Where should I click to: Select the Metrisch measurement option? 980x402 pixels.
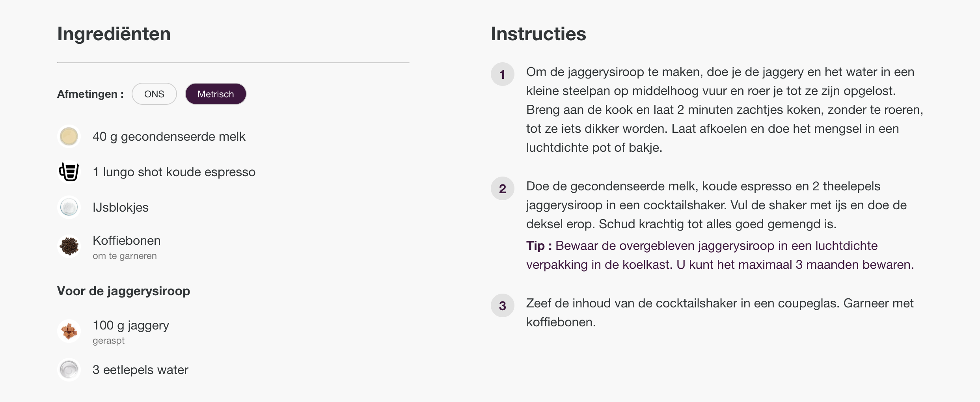point(216,94)
